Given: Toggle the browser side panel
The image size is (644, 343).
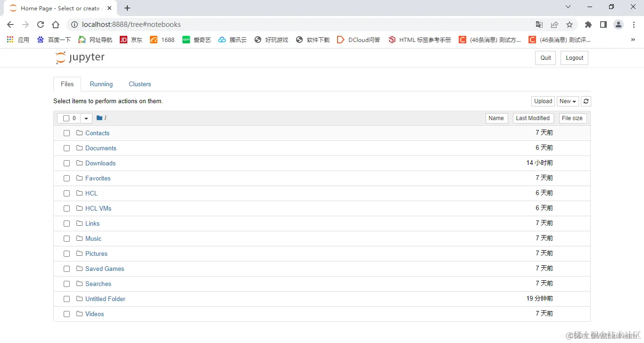Looking at the screenshot, I should click(603, 24).
